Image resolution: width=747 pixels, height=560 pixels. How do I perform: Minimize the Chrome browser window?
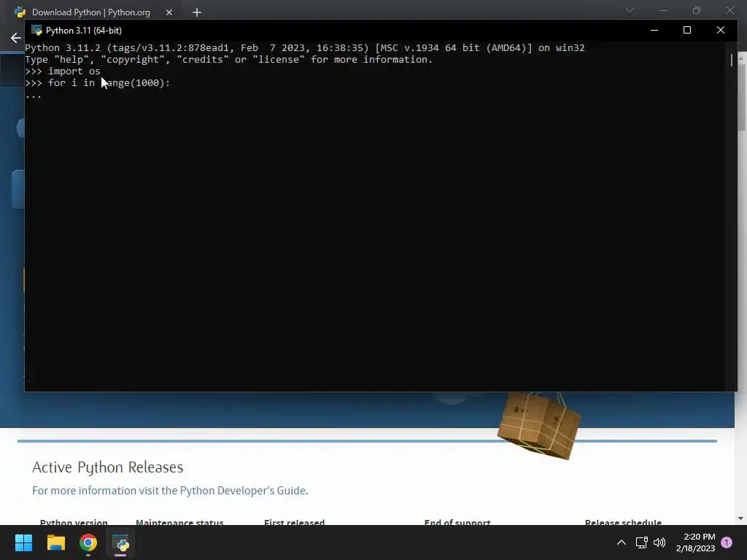(662, 10)
